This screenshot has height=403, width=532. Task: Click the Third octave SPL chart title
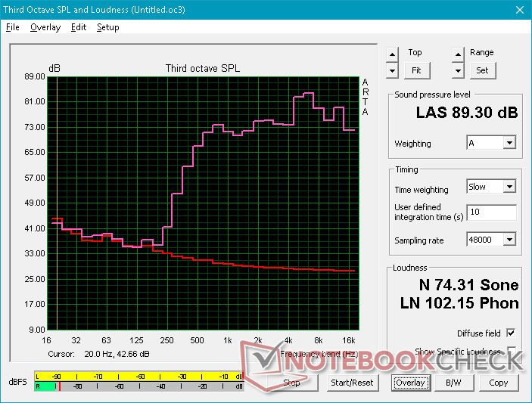(x=203, y=69)
